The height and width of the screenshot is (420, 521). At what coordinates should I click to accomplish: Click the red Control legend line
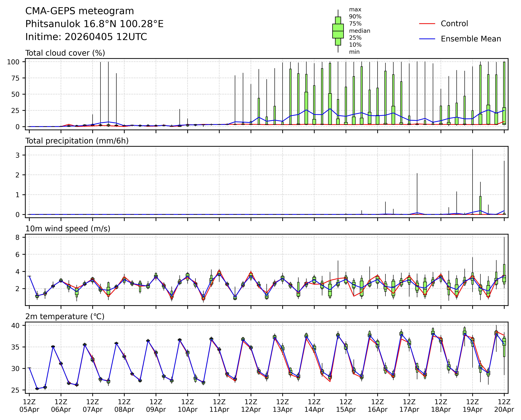click(x=427, y=24)
